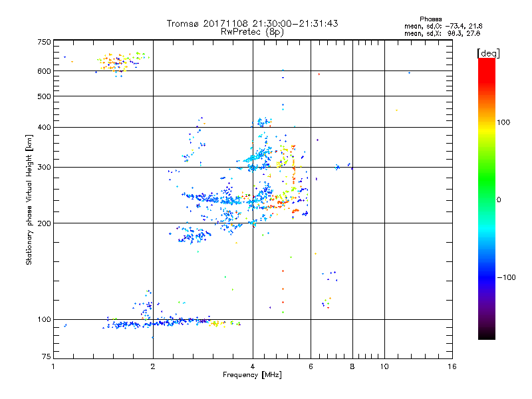The image size is (532, 399).
Task: Click the y-axis tick label '200'
Action: pos(44,223)
